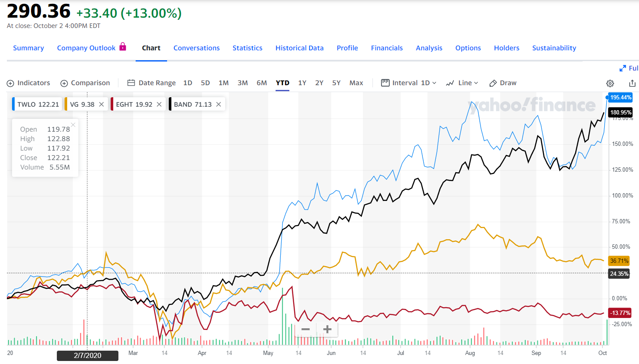Open the Draw tool
The width and height of the screenshot is (639, 364).
(x=503, y=83)
